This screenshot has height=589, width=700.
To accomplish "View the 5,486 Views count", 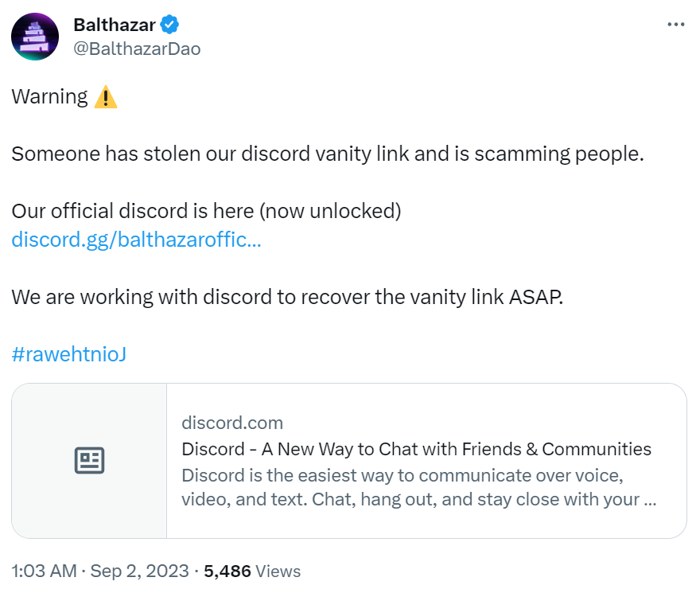I will click(x=227, y=571).
